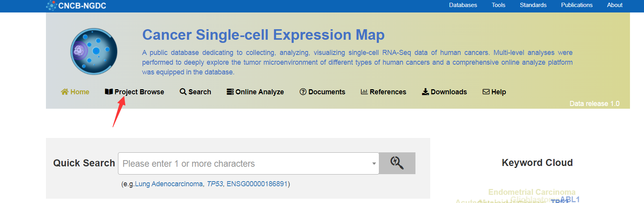Click the References chart icon
The width and height of the screenshot is (644, 203).
coord(364,92)
